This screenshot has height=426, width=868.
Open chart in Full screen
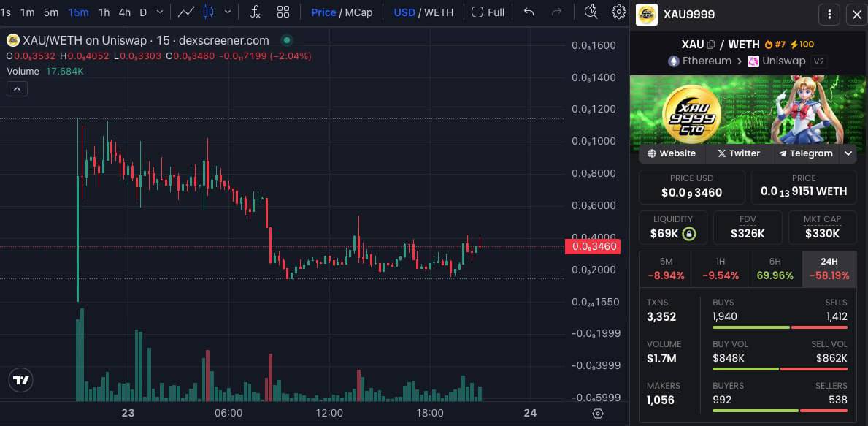click(x=488, y=12)
